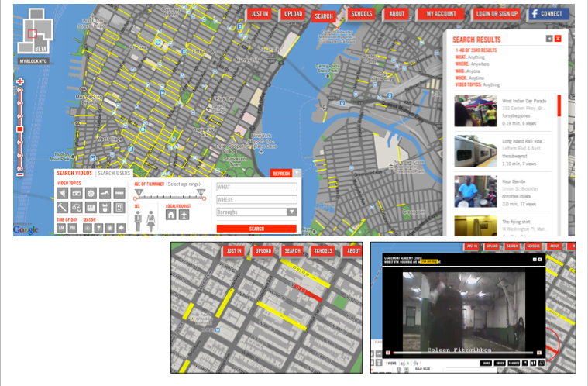Click the Favorite button under the video
Viewport: 588px width, 386px height.
tap(514, 363)
